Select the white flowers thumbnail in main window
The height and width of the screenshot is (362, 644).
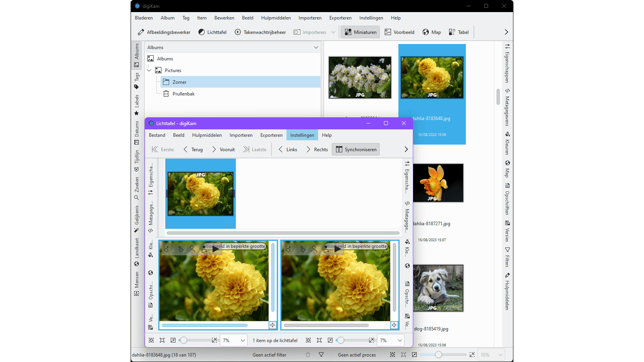pyautogui.click(x=360, y=78)
